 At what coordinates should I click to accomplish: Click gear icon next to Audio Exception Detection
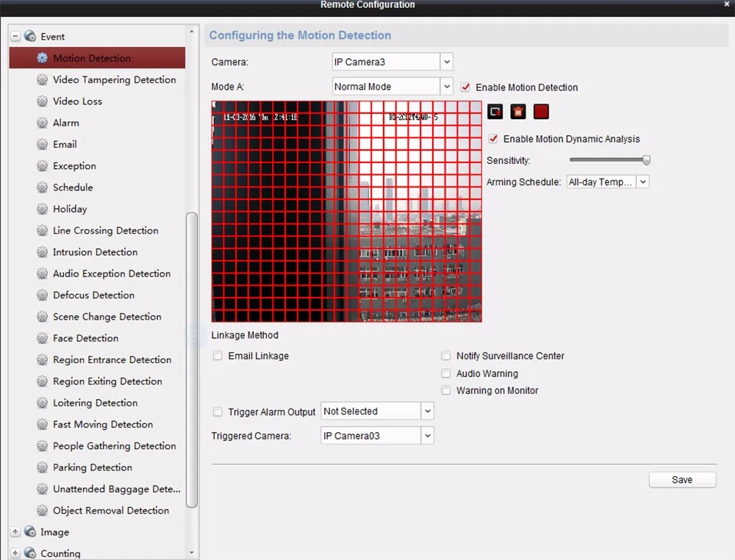click(x=42, y=273)
